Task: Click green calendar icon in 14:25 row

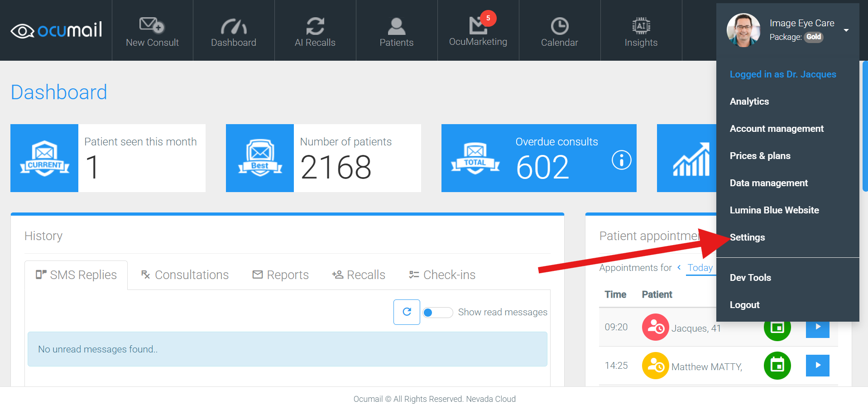Action: click(777, 365)
